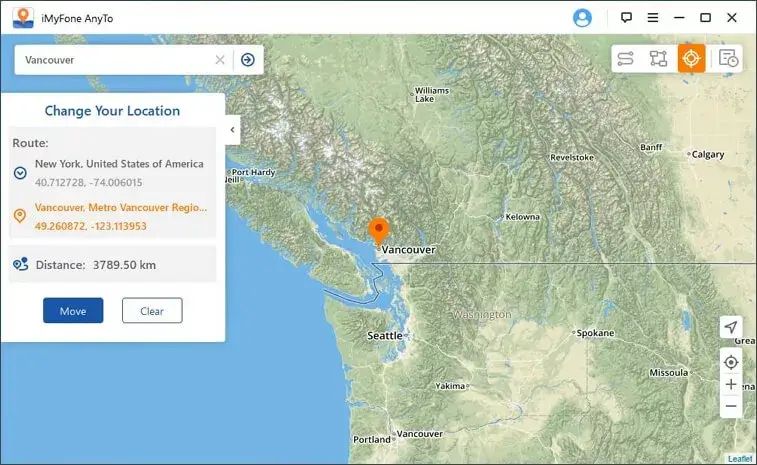Clear the Vancouver search text
The image size is (757, 465).
click(220, 60)
